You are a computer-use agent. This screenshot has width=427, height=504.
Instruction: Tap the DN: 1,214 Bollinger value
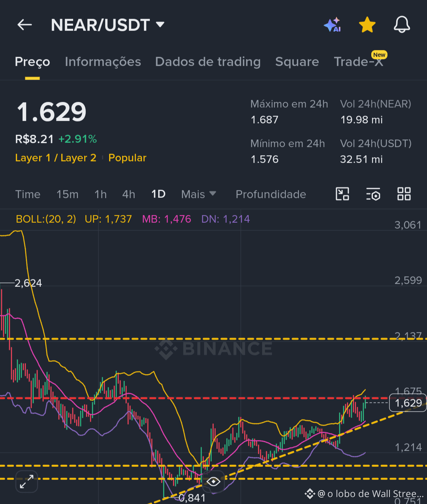(x=225, y=219)
